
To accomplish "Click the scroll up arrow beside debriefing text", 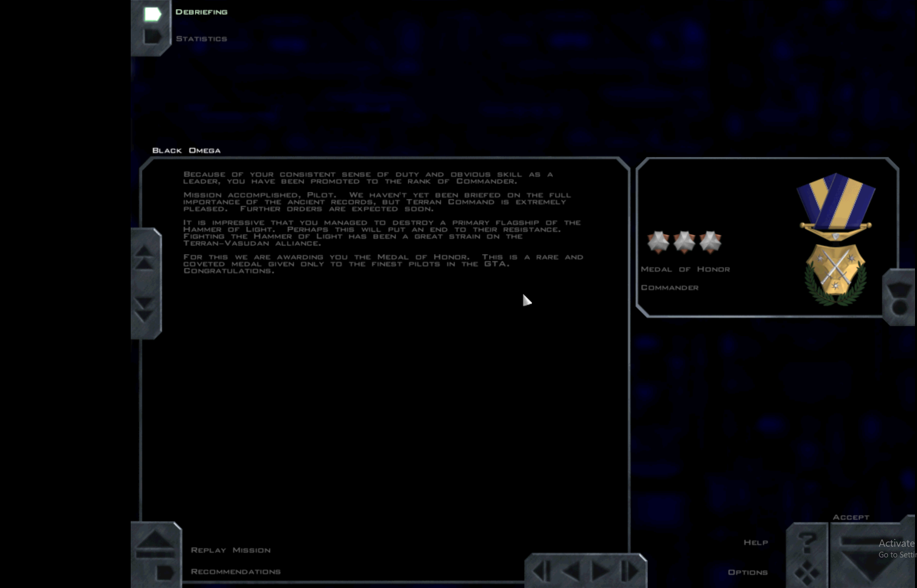I will point(144,258).
